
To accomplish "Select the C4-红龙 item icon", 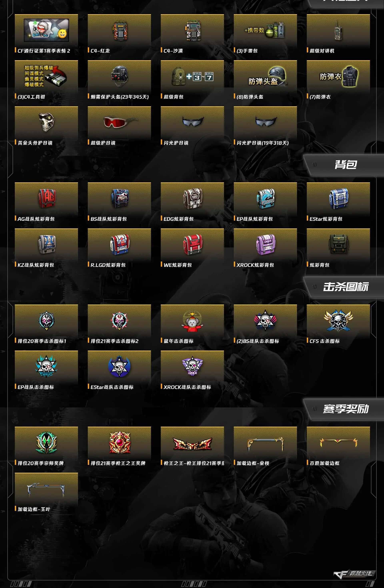I will [x=120, y=31].
